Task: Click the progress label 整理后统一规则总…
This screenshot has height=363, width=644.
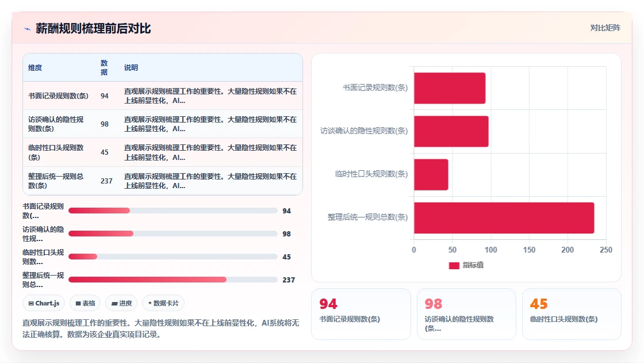Action: [43, 280]
